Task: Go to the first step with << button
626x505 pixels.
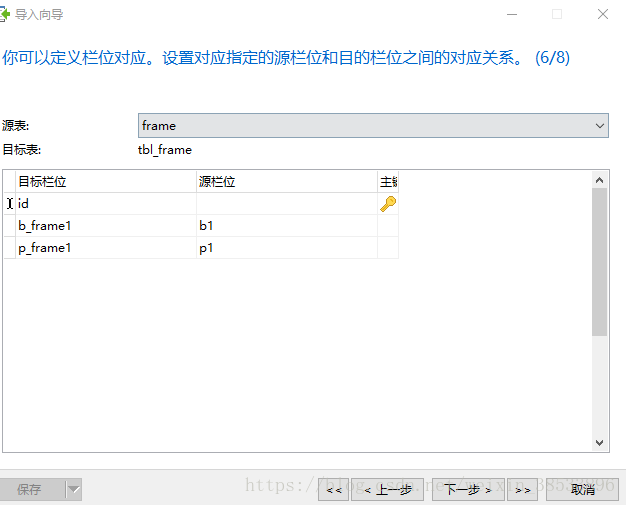Action: (334, 489)
